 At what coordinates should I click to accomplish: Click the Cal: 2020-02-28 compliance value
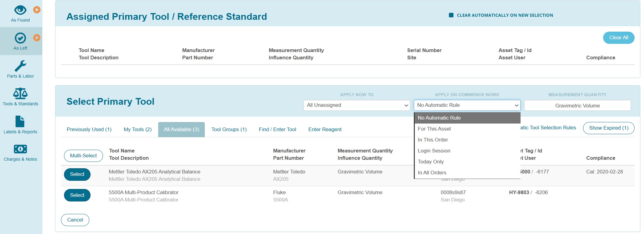[x=604, y=172]
